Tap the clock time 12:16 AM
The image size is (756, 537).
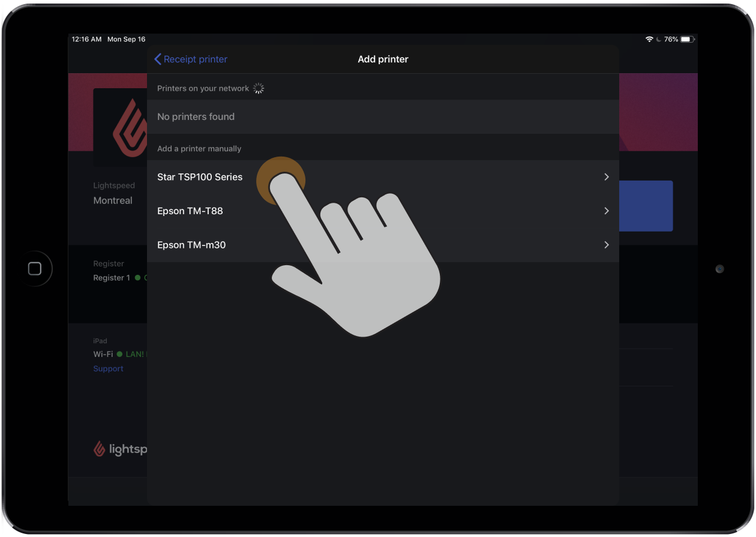pyautogui.click(x=87, y=39)
